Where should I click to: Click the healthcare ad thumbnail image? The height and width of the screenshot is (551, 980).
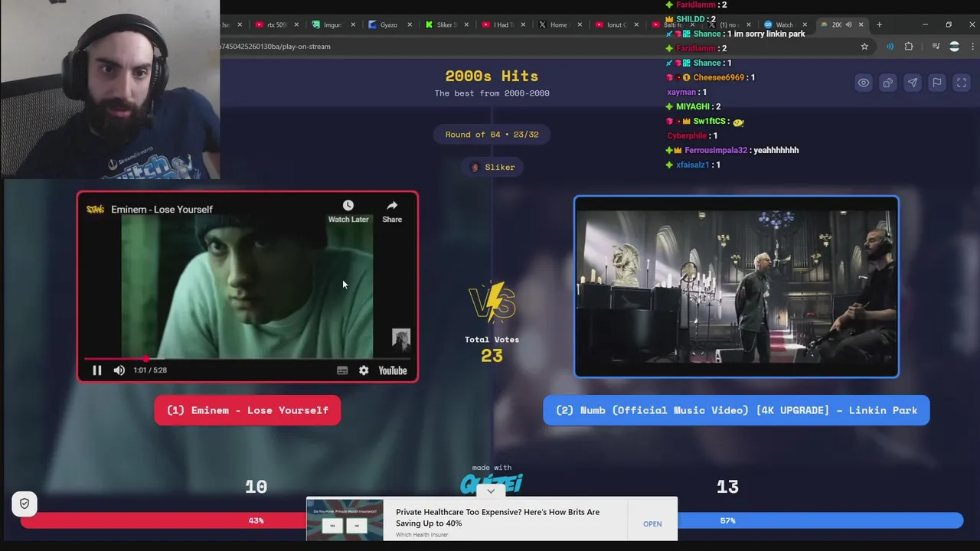(x=345, y=520)
